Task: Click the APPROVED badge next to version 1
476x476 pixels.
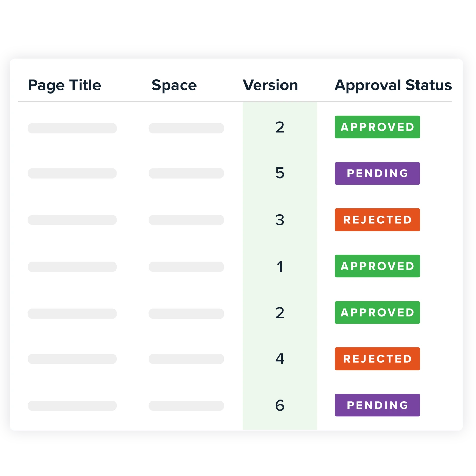Action: coord(377,266)
